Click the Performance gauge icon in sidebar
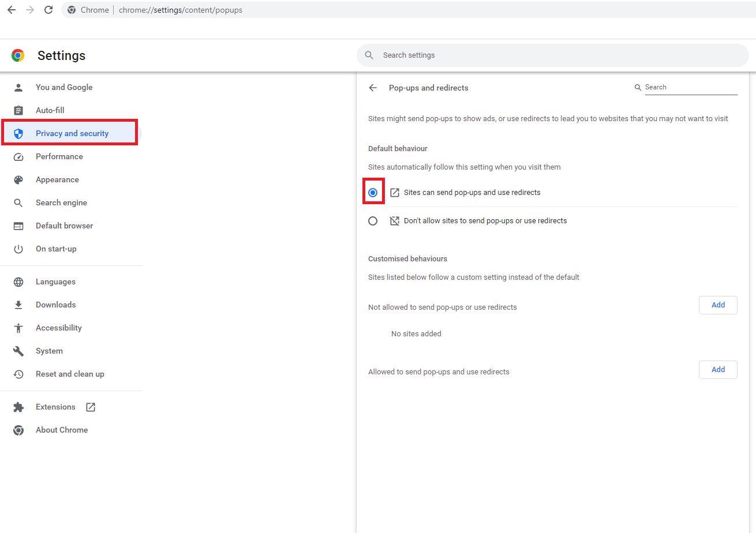Image resolution: width=756 pixels, height=533 pixels. (x=18, y=157)
